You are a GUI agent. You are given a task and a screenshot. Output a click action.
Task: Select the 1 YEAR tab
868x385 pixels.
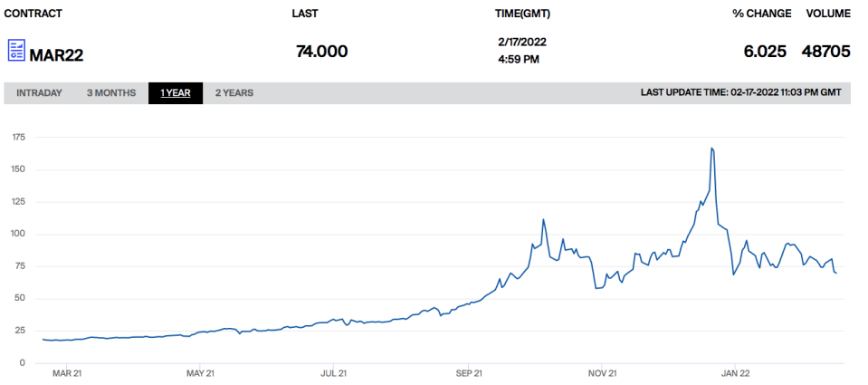point(176,93)
